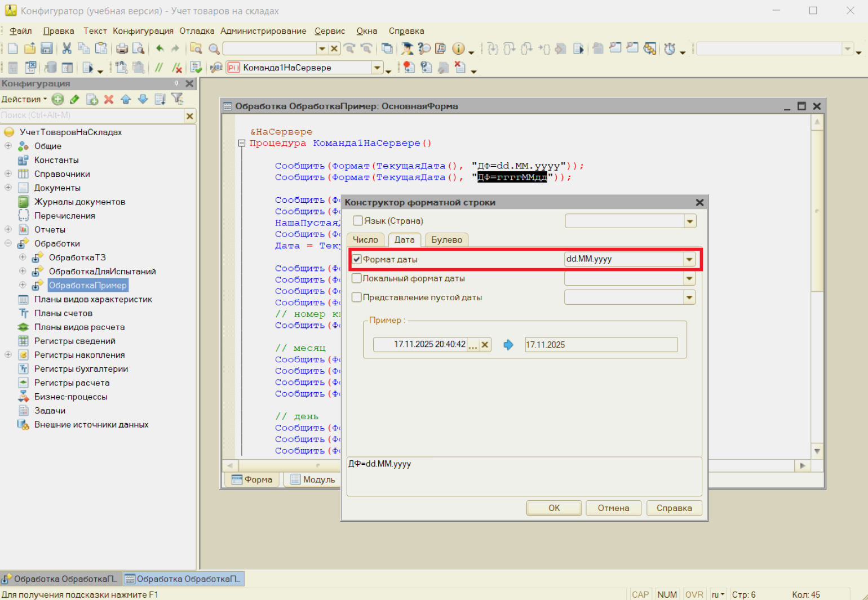Click the Print icon in the toolbar
868x600 pixels.
(x=122, y=49)
